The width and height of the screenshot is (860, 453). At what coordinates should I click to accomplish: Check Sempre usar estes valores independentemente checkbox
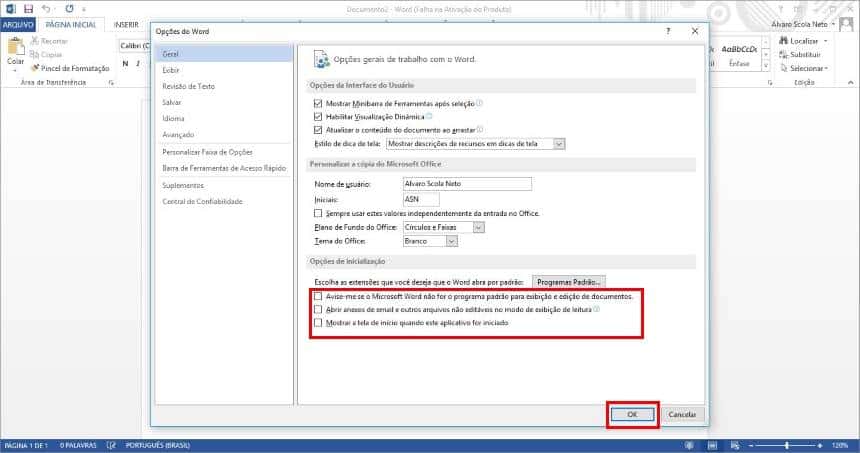pyautogui.click(x=318, y=213)
